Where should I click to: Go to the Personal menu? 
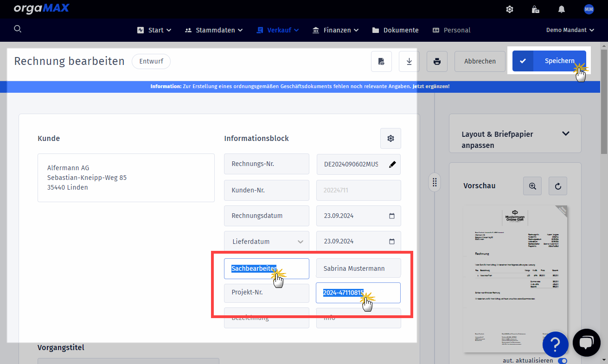(x=451, y=30)
